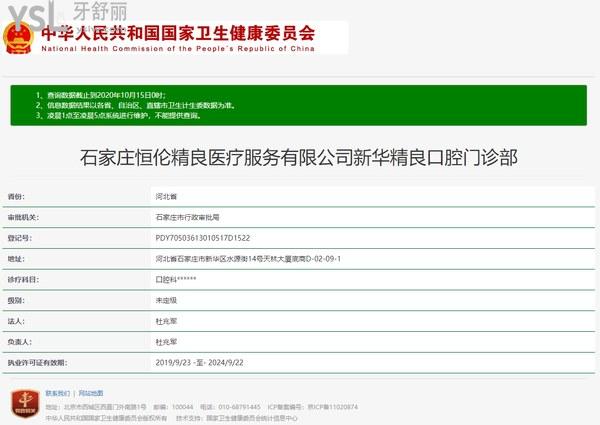
Task: Click footer 技术支持 statistics information center text
Action: coord(236,418)
